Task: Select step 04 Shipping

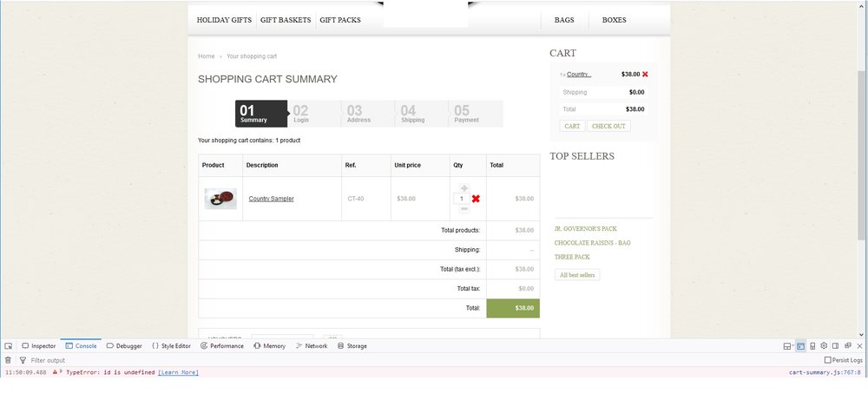Action: [x=421, y=114]
